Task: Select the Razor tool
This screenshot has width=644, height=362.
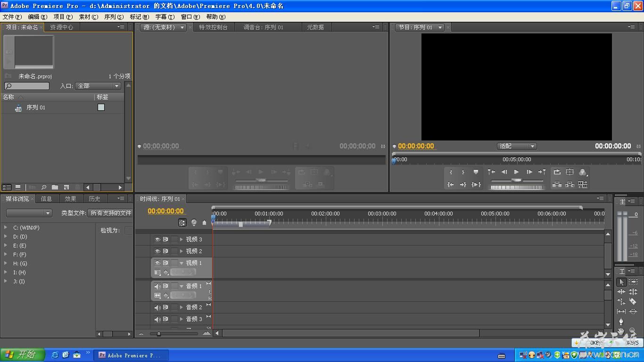Action: click(633, 302)
